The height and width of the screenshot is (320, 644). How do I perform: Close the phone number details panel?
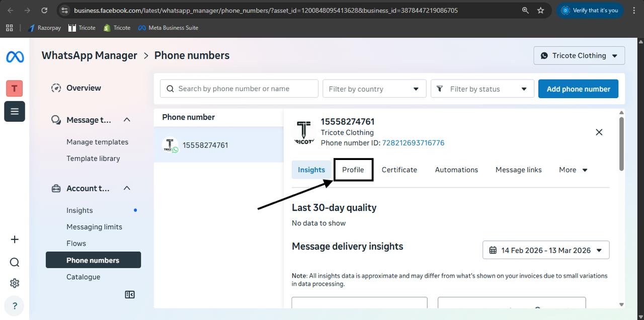[x=599, y=132]
